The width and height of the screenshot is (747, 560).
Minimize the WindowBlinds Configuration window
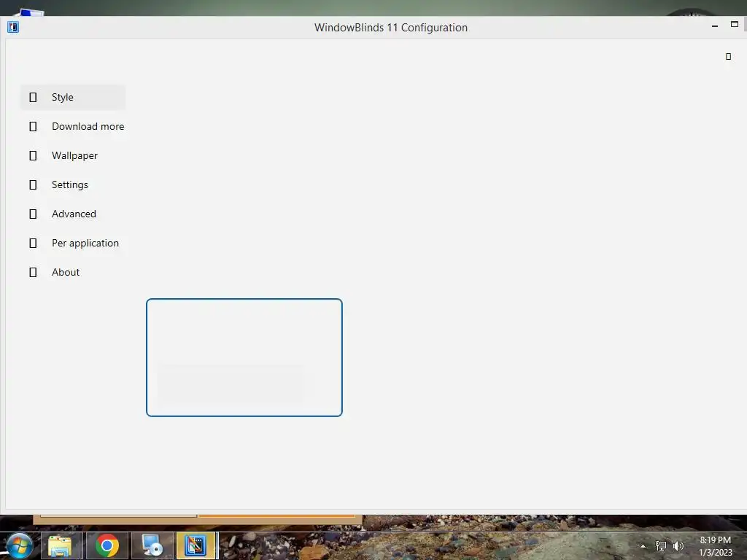pyautogui.click(x=715, y=26)
